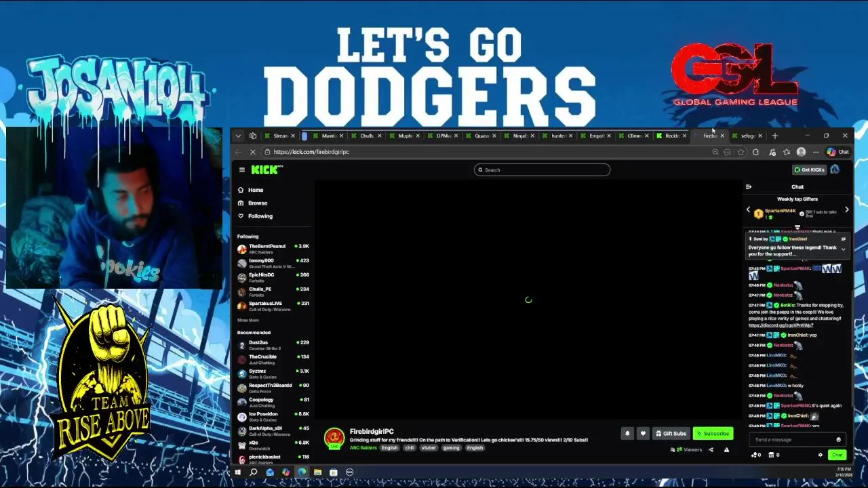This screenshot has height=488, width=868.
Task: Open the profile avatar next to Get KICKs
Action: (x=835, y=169)
